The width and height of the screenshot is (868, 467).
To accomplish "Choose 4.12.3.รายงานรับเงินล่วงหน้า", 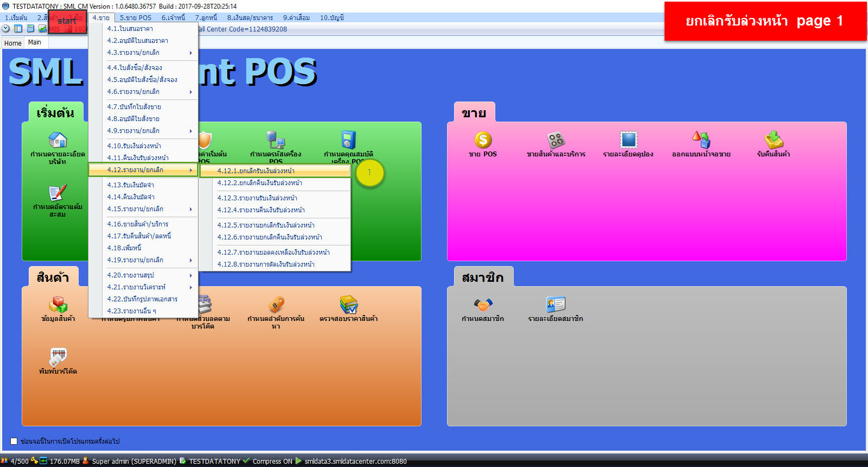I will coord(275,198).
